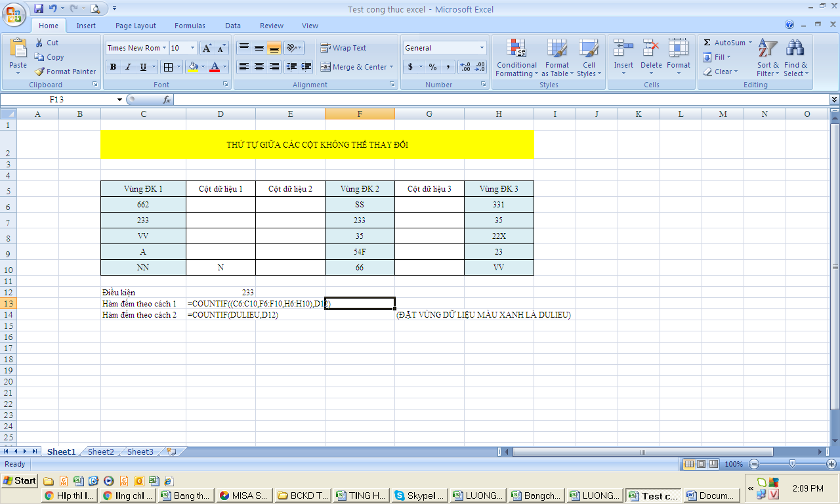The width and height of the screenshot is (840, 504).
Task: Toggle Wrap Text option
Action: coord(343,48)
